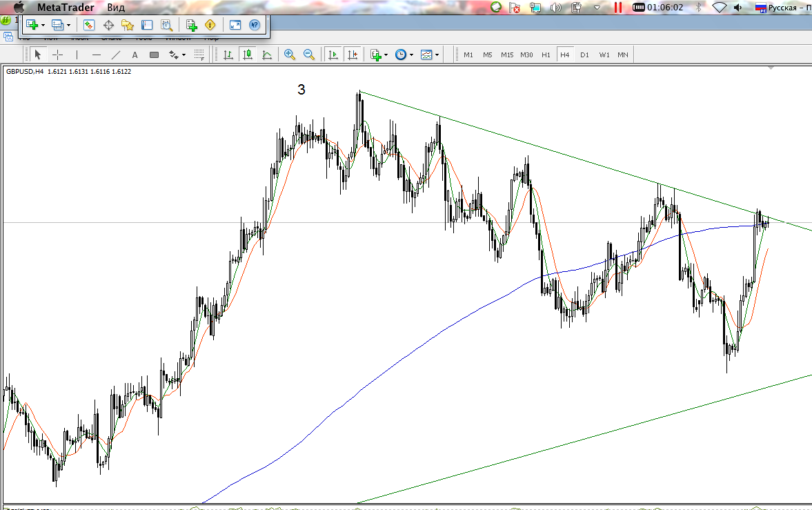Screen dimensions: 812x510
Task: Click the text label 3 on chart
Action: 301,90
